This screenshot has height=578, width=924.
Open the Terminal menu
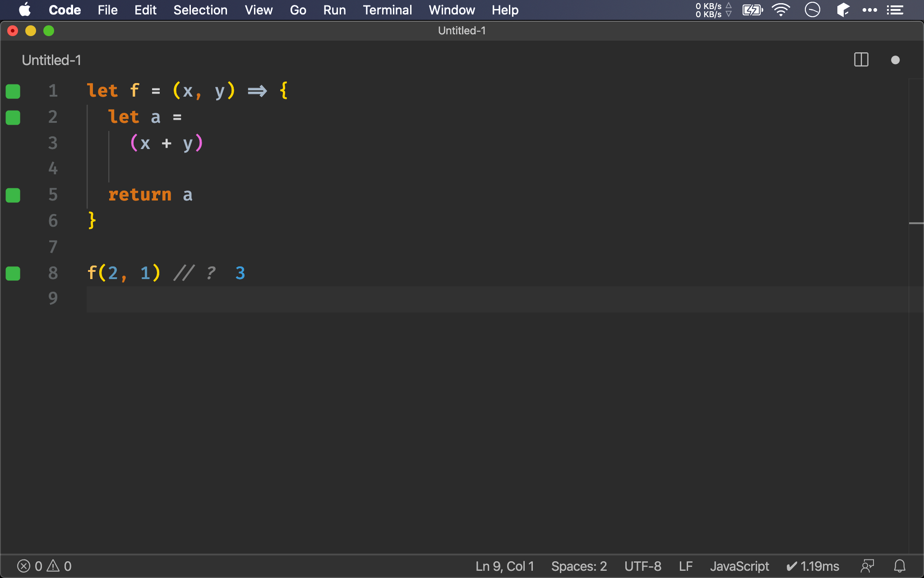coord(387,10)
